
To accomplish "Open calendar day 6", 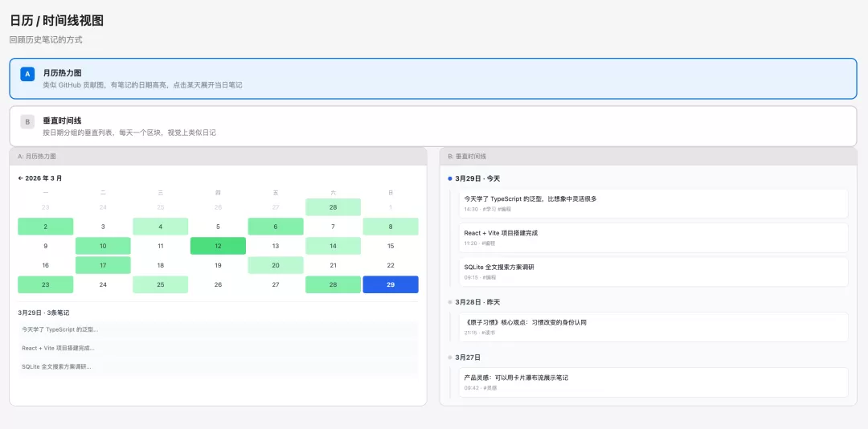I will [x=276, y=227].
